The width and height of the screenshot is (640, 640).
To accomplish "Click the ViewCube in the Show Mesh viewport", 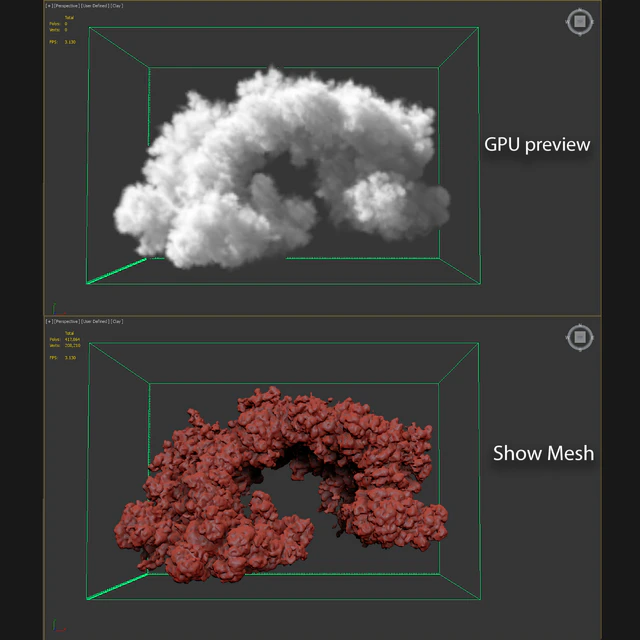I will pos(580,337).
